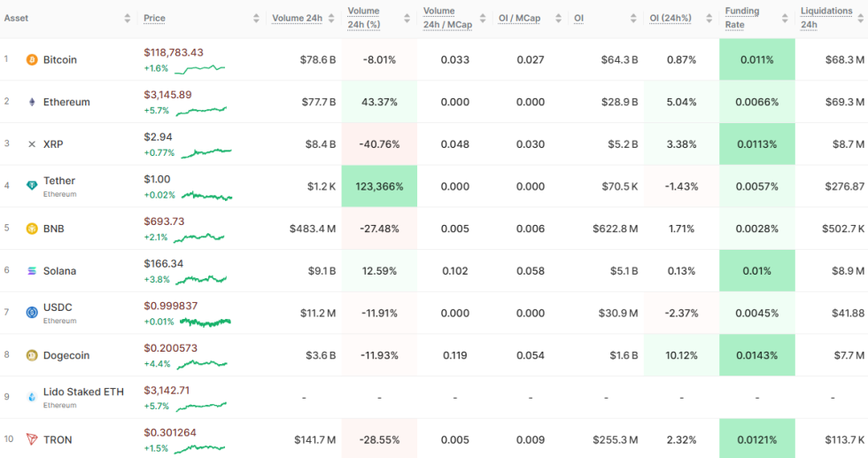The image size is (868, 458).
Task: Click the USDC logo icon
Action: pos(32,313)
